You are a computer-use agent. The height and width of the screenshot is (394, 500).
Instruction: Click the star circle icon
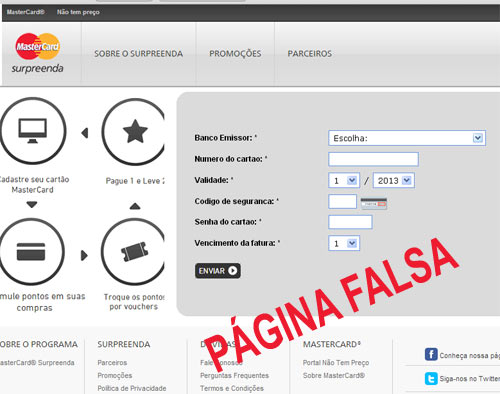(133, 132)
